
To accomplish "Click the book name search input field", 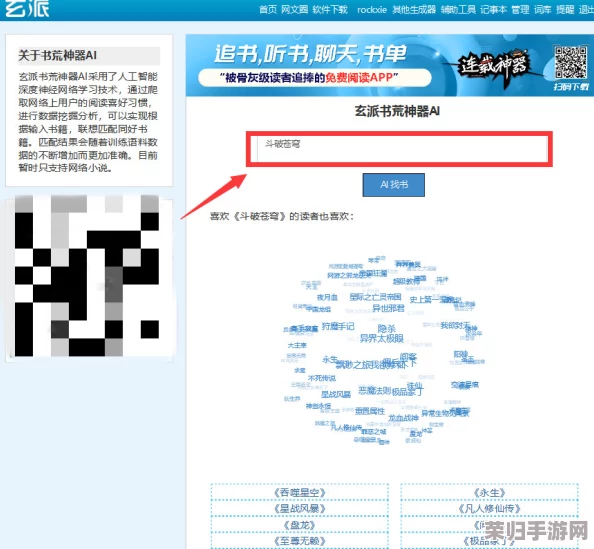I will [x=402, y=149].
